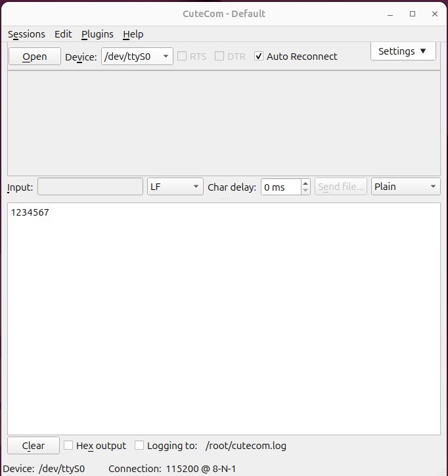The width and height of the screenshot is (448, 476).
Task: Click inside the Char delay value field
Action: coord(281,187)
